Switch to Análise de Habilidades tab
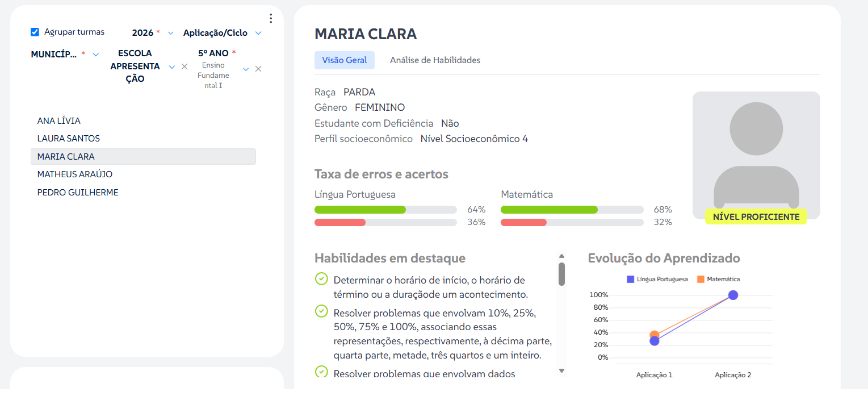Viewport: 868px width, 400px height. coord(435,60)
